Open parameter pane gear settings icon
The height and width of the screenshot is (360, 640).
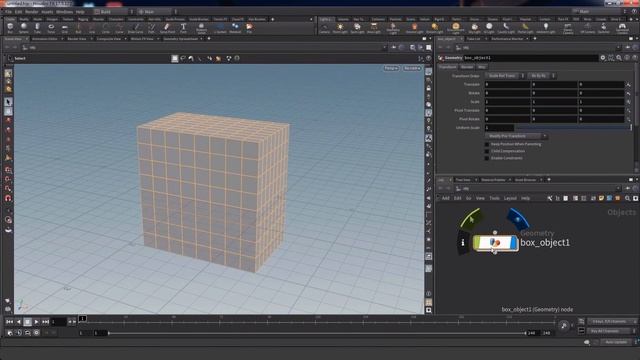(x=602, y=58)
